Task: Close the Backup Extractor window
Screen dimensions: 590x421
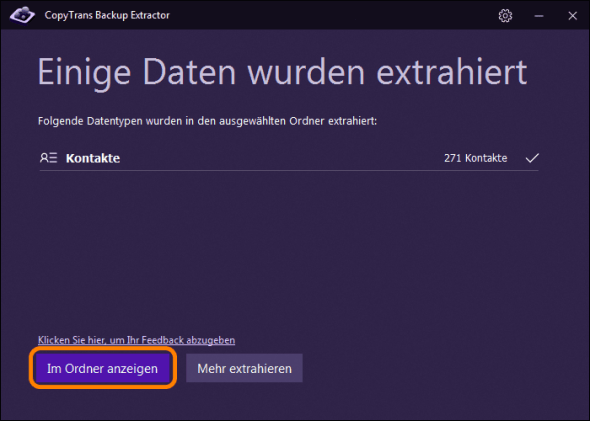Action: [572, 16]
